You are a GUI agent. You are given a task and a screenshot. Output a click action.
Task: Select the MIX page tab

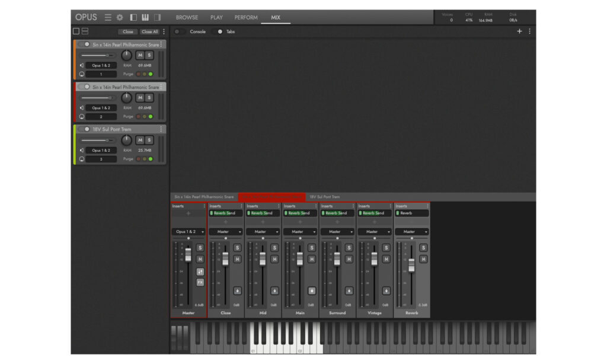tap(276, 17)
